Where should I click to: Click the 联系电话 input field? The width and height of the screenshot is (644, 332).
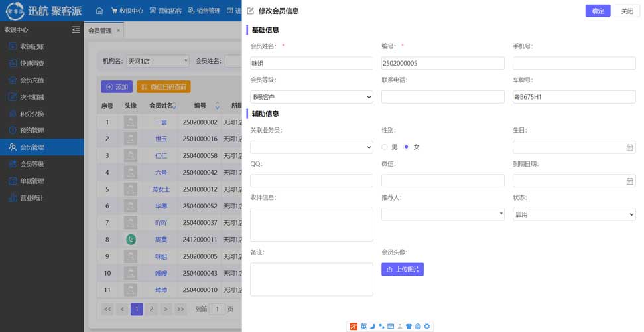tap(443, 97)
